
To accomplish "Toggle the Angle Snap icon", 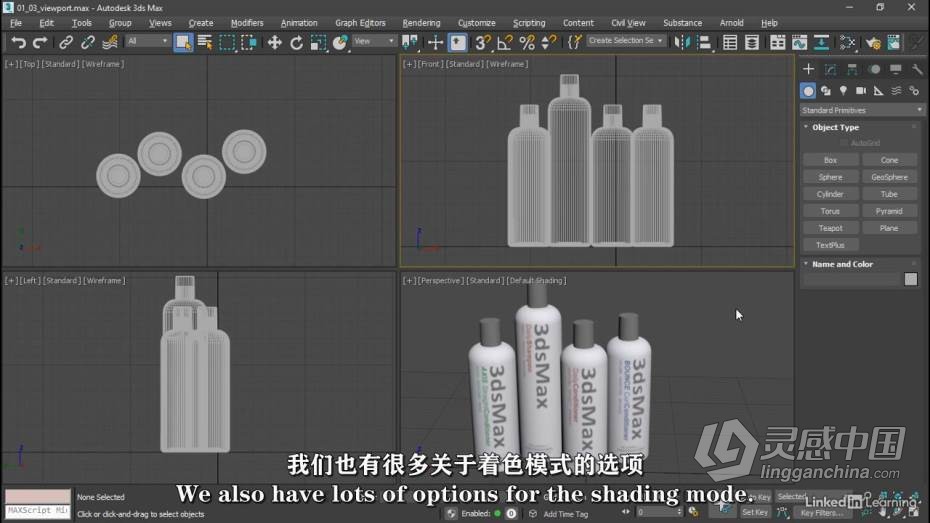I will pos(505,42).
